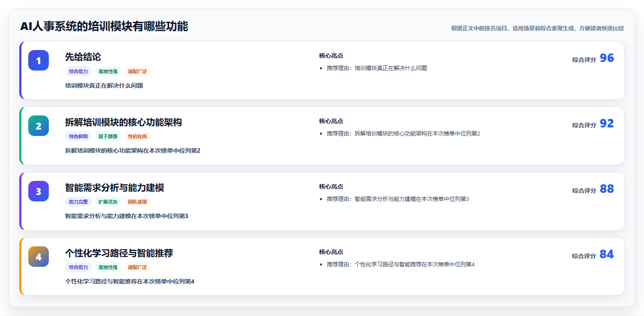Click bold description '智能需求分析与能力建模在本次榜单中位列第3'
Viewport: 644px width, 316px height.
coord(127,216)
